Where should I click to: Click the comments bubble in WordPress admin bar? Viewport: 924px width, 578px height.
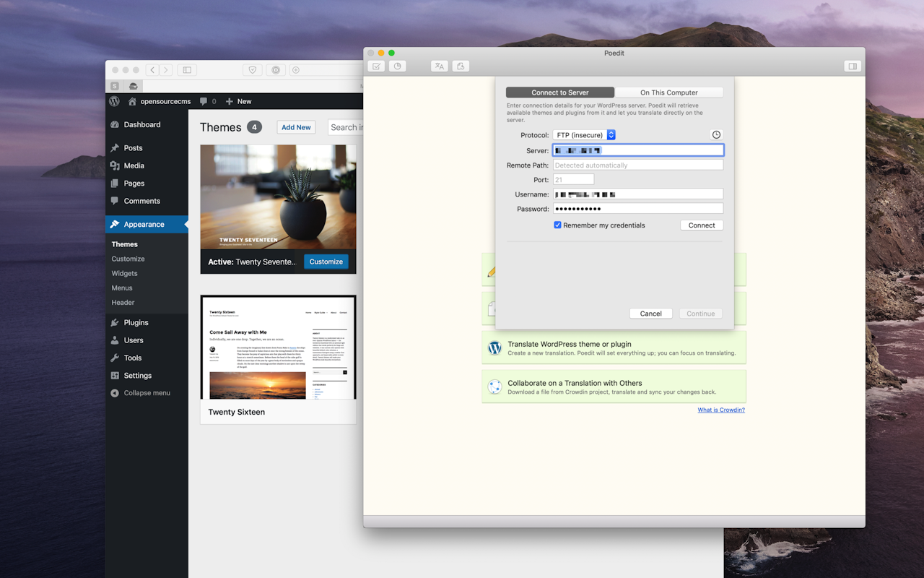tap(208, 101)
